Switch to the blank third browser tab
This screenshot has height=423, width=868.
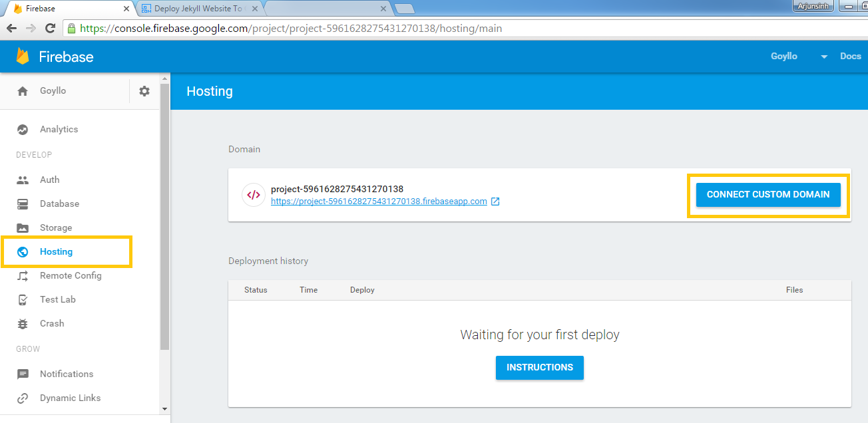click(x=326, y=9)
